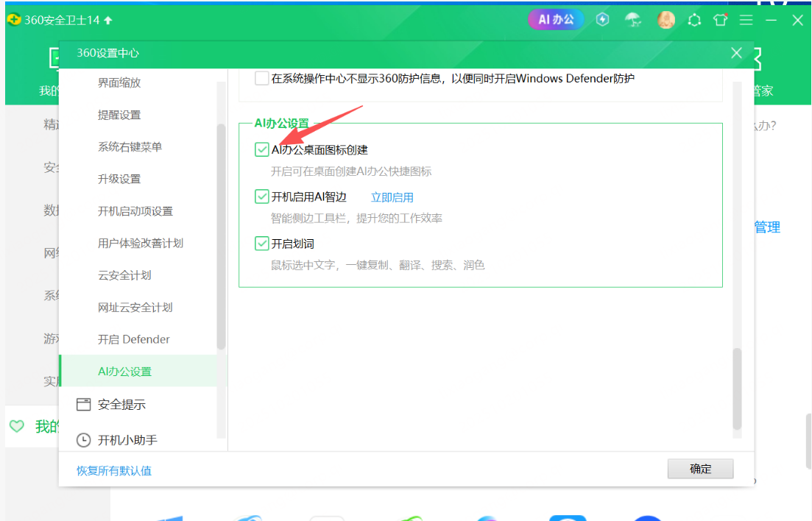Click 恢复所有默认值 link

[x=114, y=471]
